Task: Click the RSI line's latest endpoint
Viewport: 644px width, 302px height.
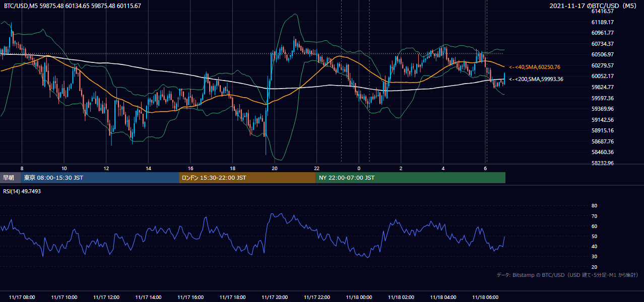Action: click(504, 236)
